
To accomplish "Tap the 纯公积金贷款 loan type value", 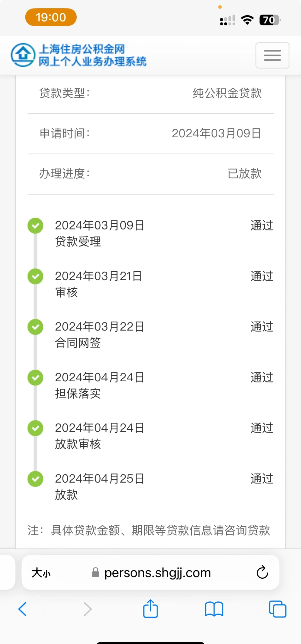I will click(x=227, y=93).
